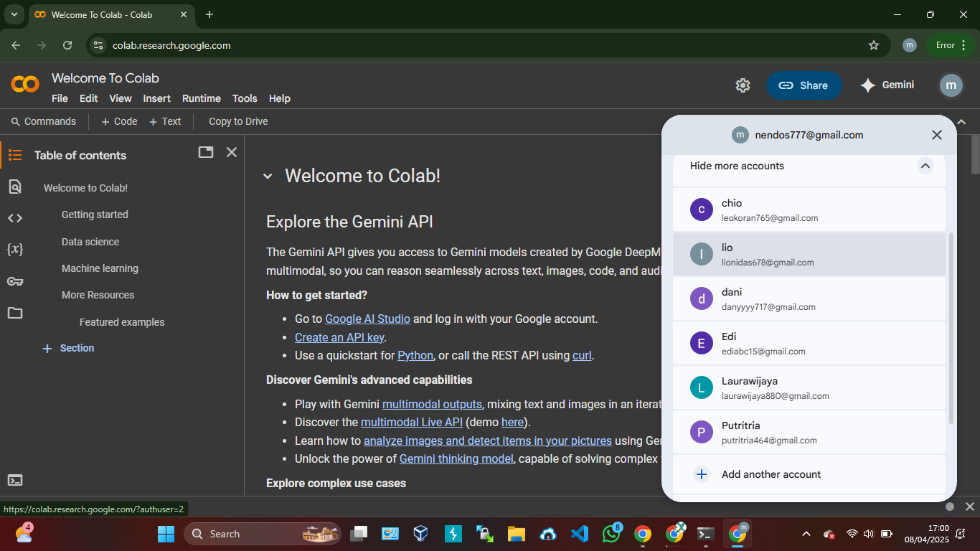Open the Edit menu

point(89,98)
